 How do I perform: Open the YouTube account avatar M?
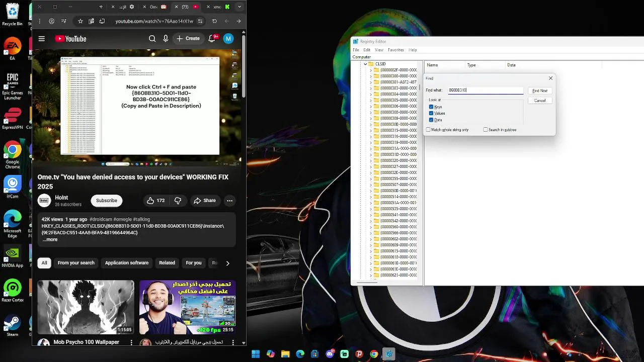click(228, 39)
